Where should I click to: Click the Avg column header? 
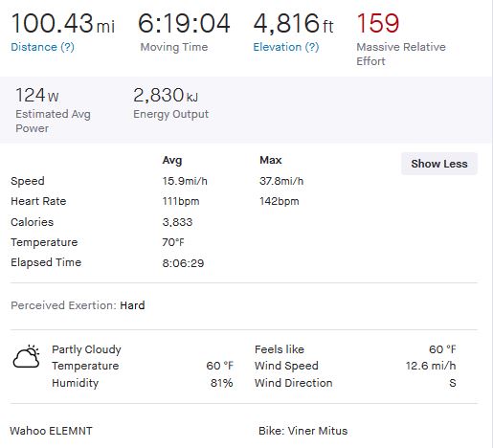click(172, 160)
